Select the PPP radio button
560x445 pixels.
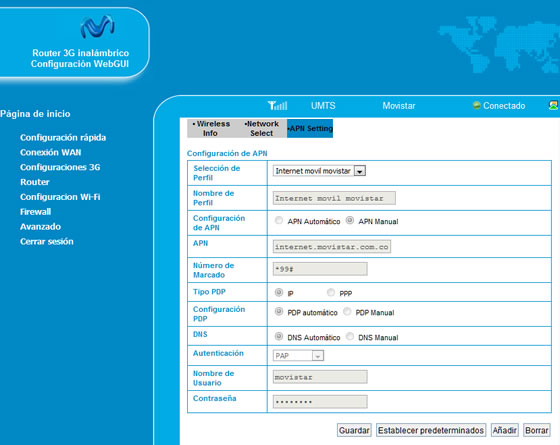[x=331, y=292]
